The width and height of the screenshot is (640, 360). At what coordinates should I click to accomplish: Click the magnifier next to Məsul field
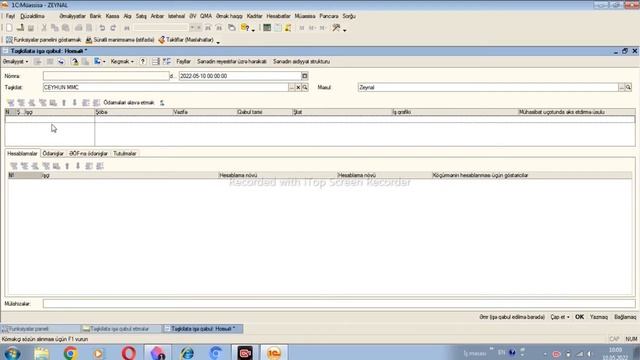pos(628,87)
